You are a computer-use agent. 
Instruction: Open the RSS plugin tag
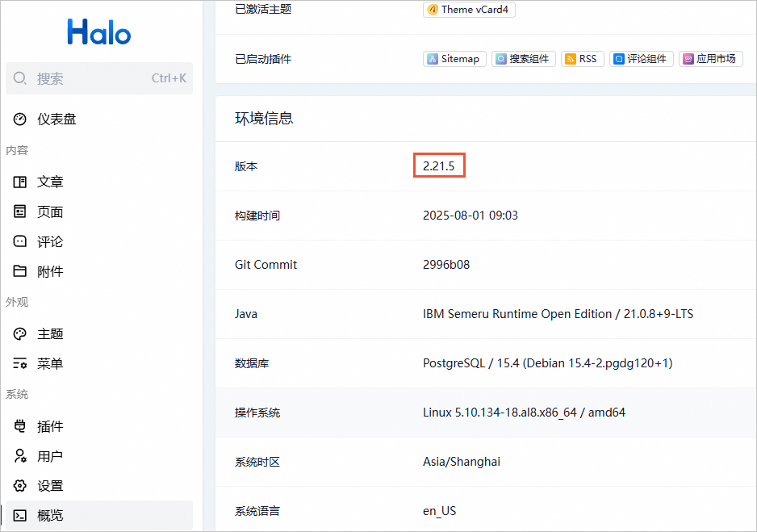582,59
